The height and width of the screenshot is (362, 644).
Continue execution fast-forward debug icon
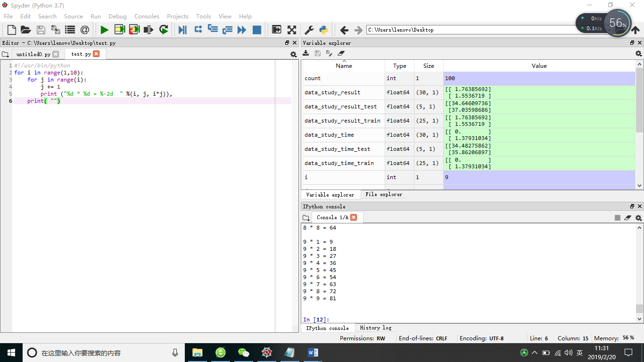click(242, 30)
